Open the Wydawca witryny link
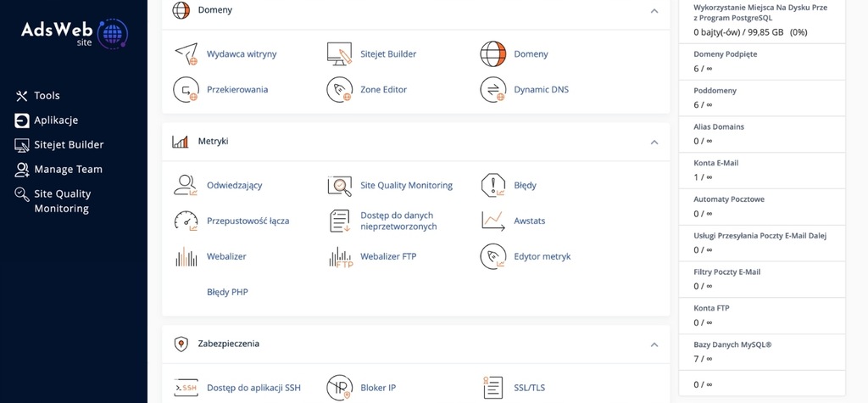The image size is (868, 403). pyautogui.click(x=242, y=53)
